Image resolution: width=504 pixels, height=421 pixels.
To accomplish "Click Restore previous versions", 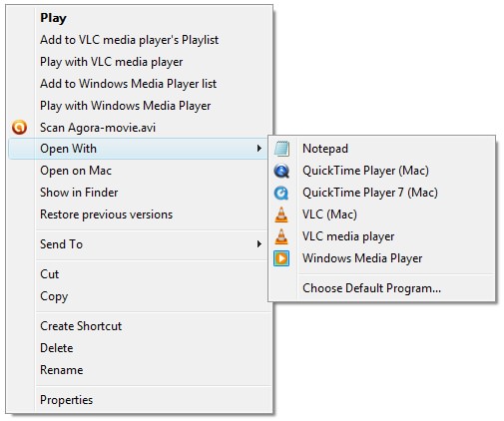I will click(x=107, y=214).
